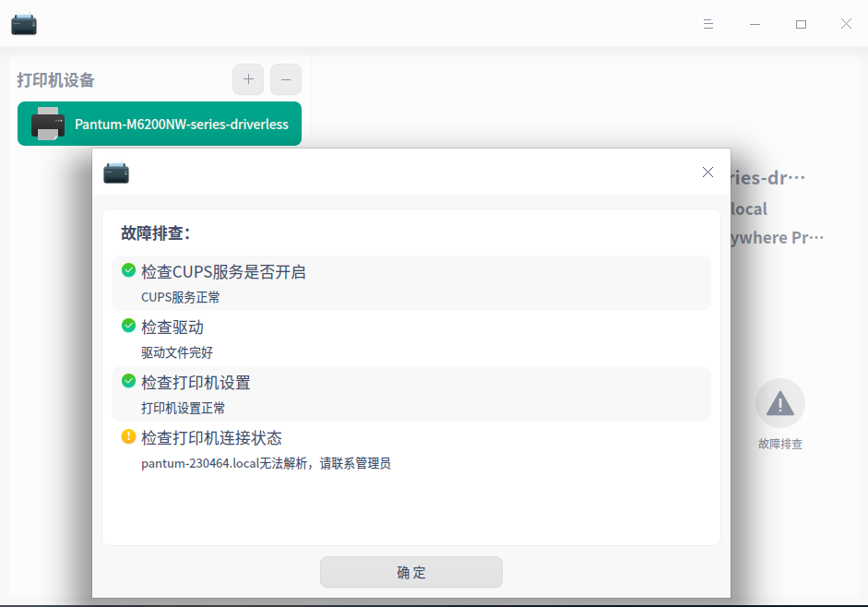The height and width of the screenshot is (607, 868).
Task: Click the 故障排查 label under the triangle
Action: click(779, 443)
